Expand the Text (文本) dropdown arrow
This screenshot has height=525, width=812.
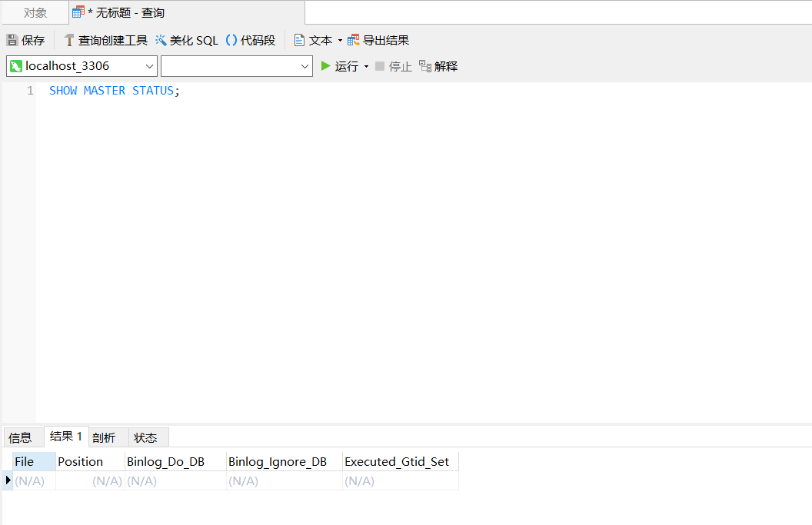pos(340,41)
